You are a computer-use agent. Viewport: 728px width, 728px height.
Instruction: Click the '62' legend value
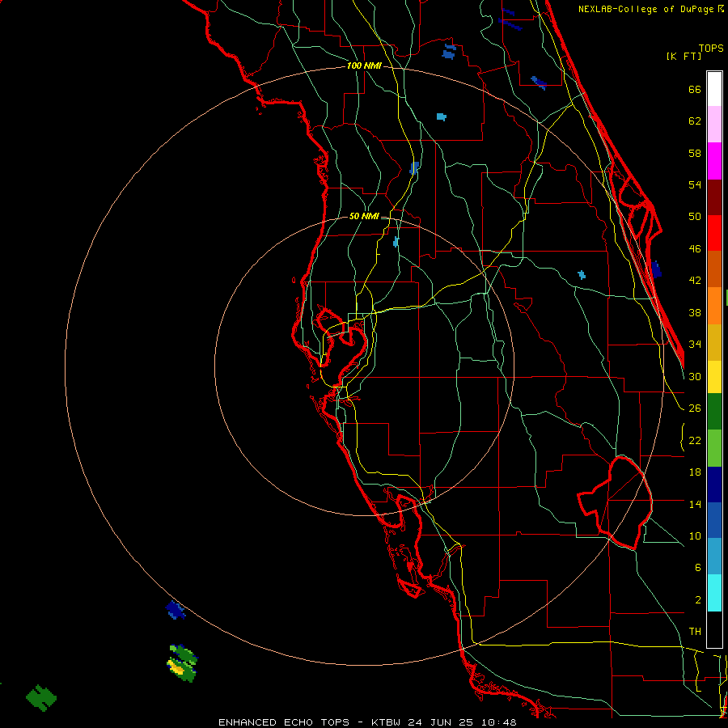[695, 121]
